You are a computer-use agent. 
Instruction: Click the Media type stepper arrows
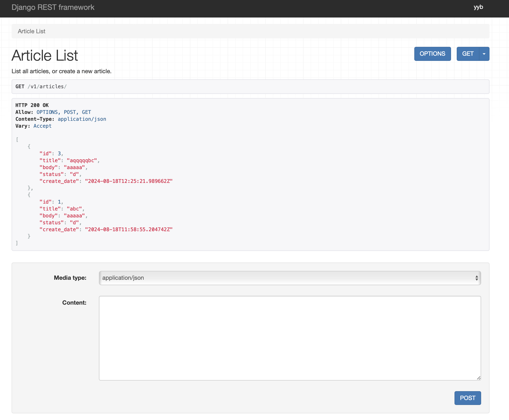pyautogui.click(x=476, y=278)
